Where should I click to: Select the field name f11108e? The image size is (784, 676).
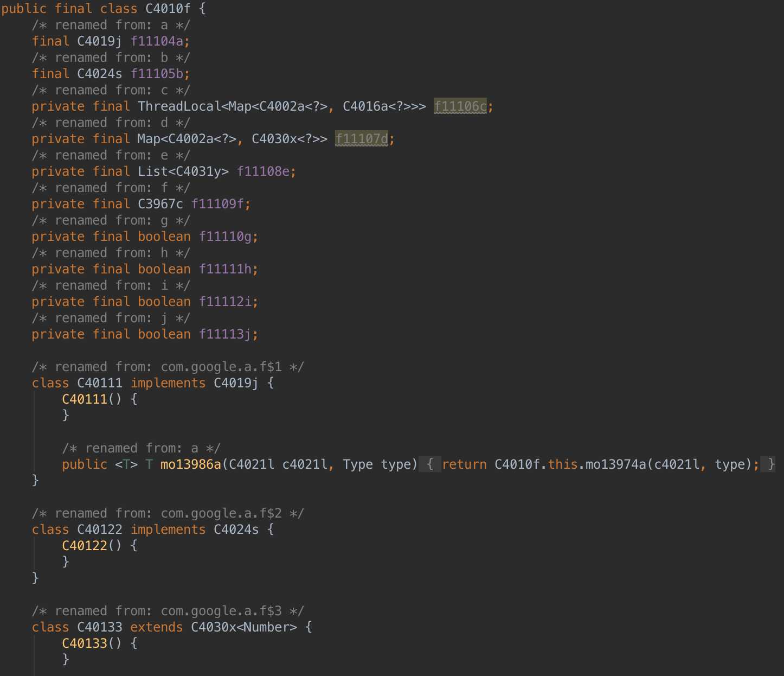263,171
